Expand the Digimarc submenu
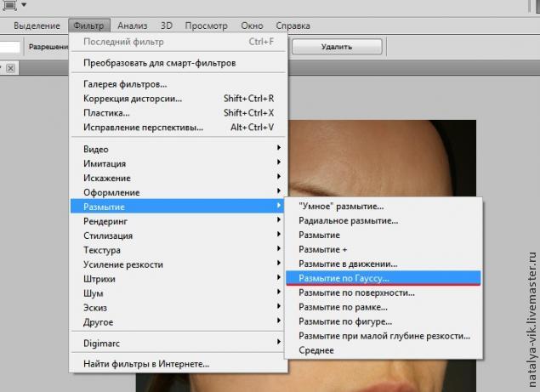This screenshot has width=540, height=392. click(179, 344)
